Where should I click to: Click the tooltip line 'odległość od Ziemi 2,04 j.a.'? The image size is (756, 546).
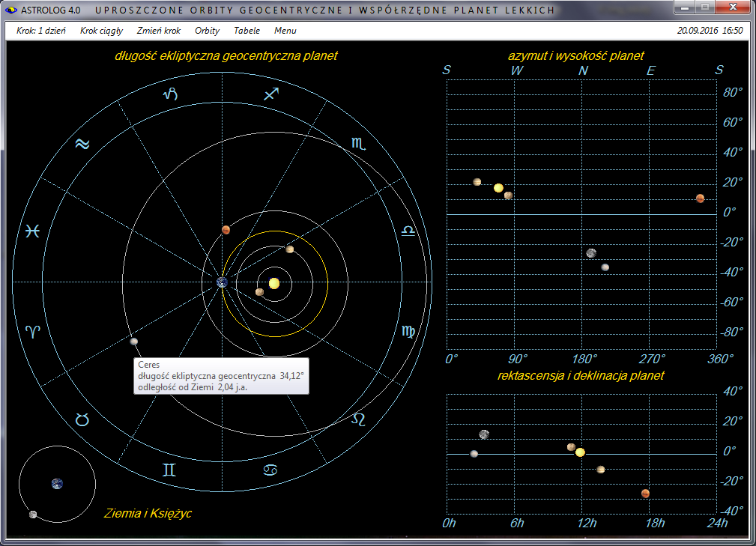coord(193,387)
